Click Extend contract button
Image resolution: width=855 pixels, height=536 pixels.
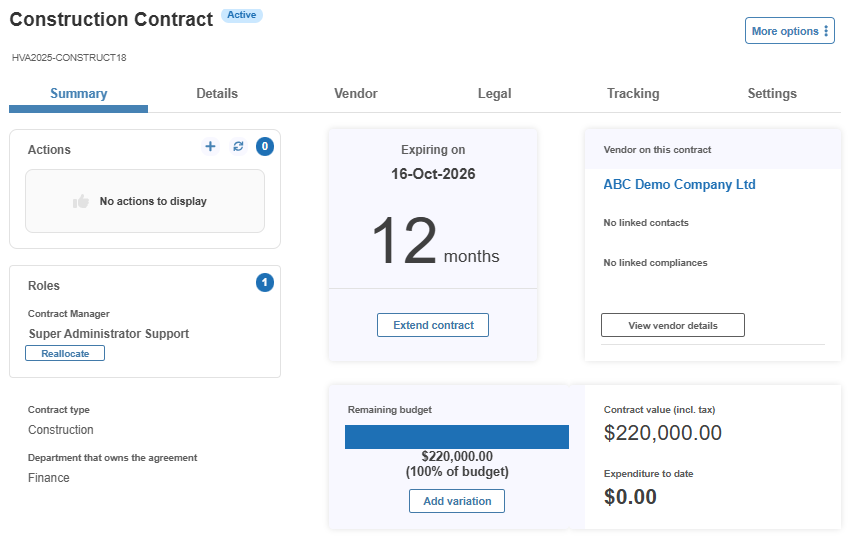433,325
